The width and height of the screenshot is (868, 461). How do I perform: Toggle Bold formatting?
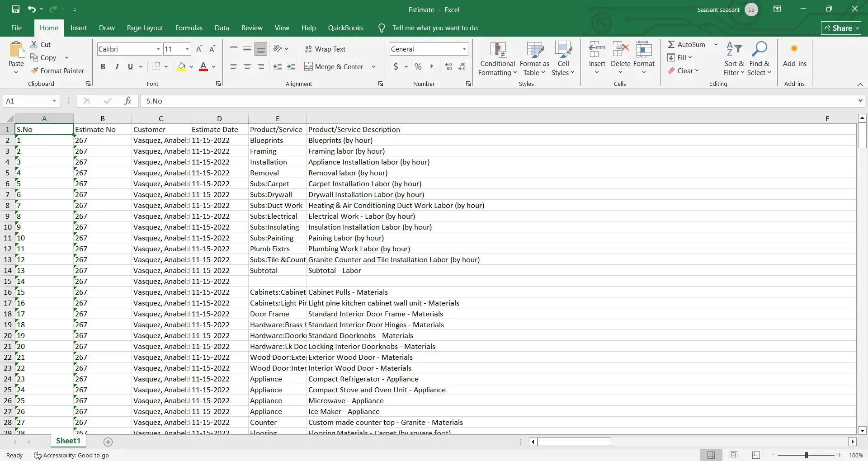pyautogui.click(x=103, y=66)
